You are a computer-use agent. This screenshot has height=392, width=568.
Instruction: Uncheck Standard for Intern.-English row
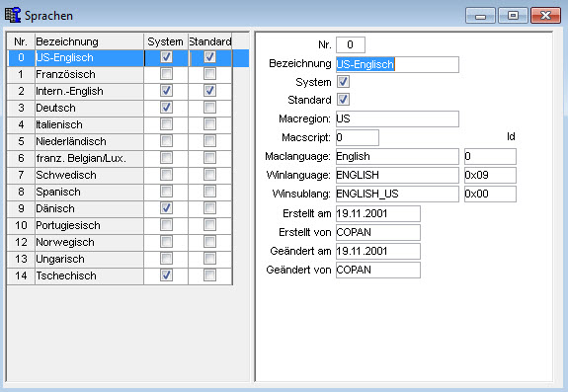point(209,91)
